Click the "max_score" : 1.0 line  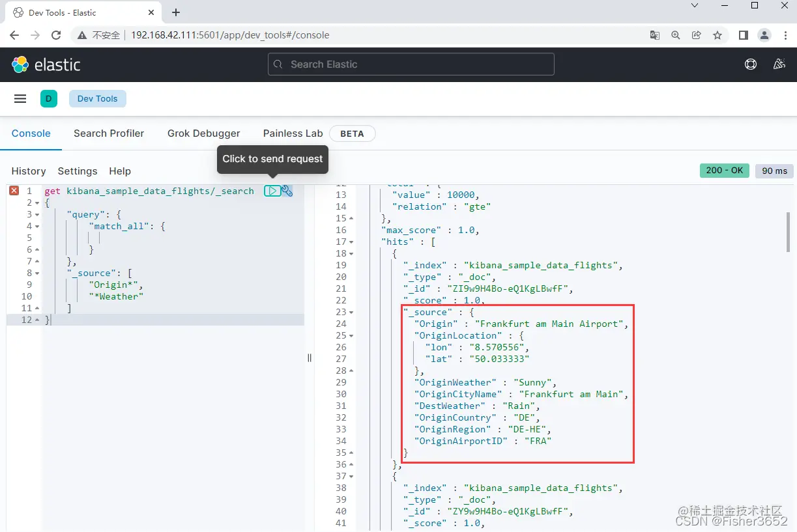430,230
